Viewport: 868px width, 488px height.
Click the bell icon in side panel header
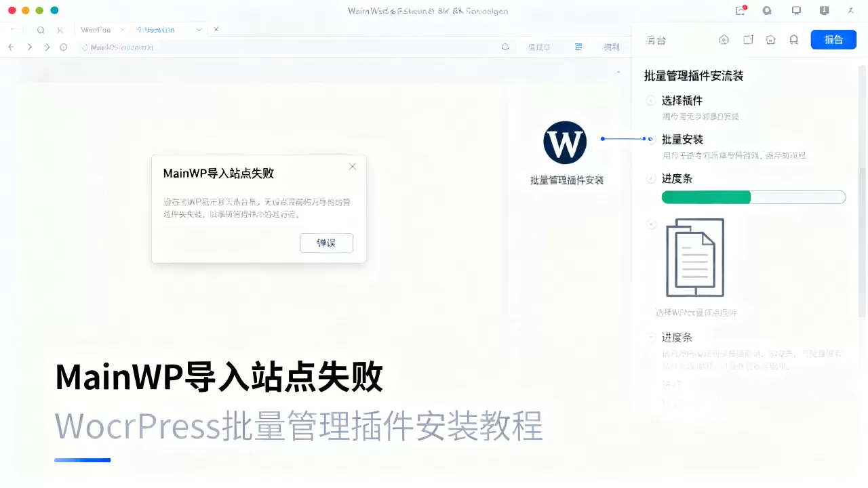click(x=793, y=39)
